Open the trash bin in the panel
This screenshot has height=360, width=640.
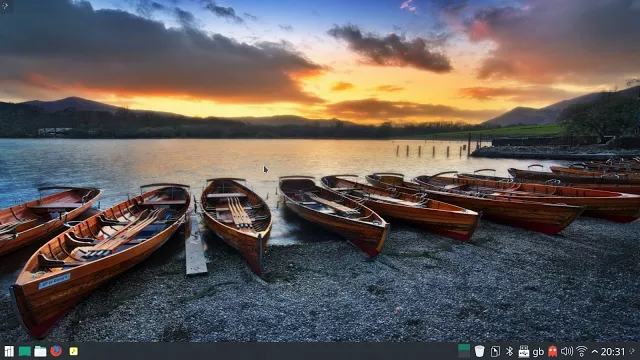[479, 351]
